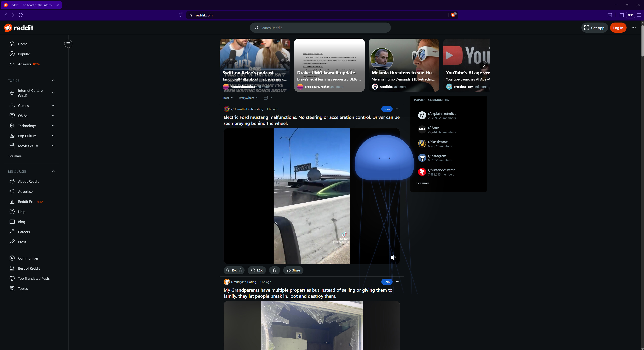The height and width of the screenshot is (350, 644).
Task: Open the feed layout view selector
Action: click(268, 98)
